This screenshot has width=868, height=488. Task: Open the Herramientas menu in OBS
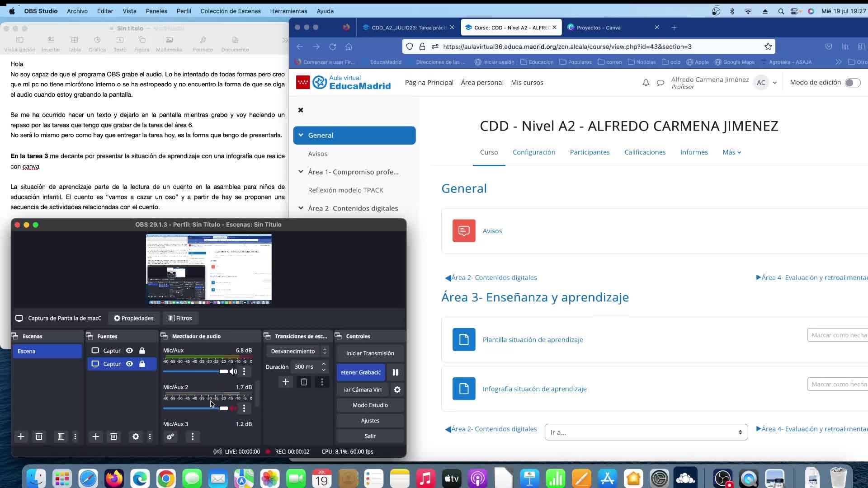(x=288, y=11)
